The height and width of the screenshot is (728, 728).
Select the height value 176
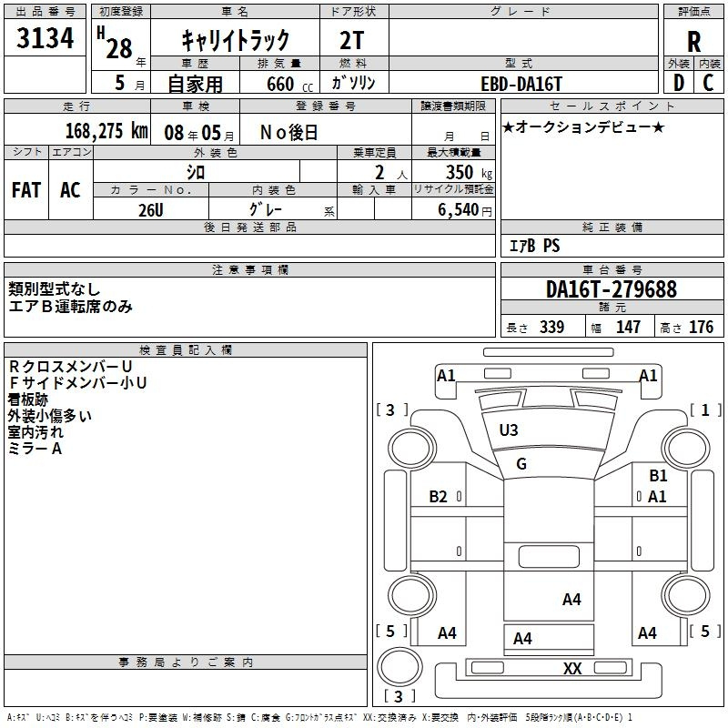pos(701,327)
